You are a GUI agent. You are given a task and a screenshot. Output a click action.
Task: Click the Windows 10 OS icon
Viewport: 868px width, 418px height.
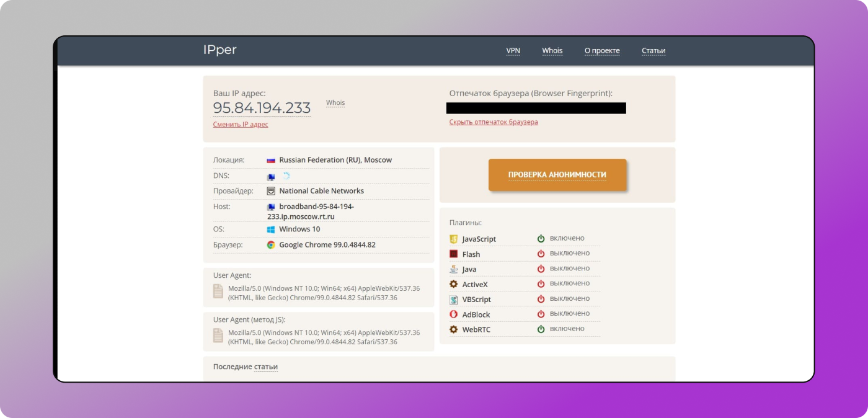click(x=271, y=229)
